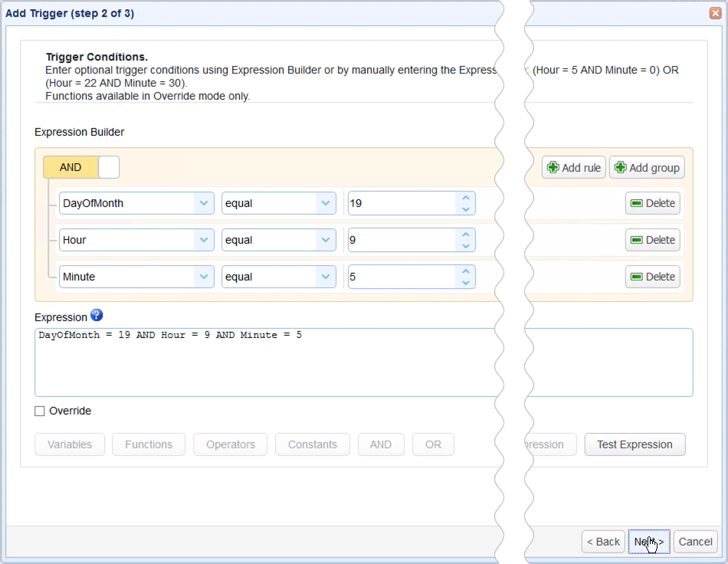This screenshot has width=728, height=564.
Task: Expand the equal operator dropdown for Minute
Action: click(x=326, y=277)
